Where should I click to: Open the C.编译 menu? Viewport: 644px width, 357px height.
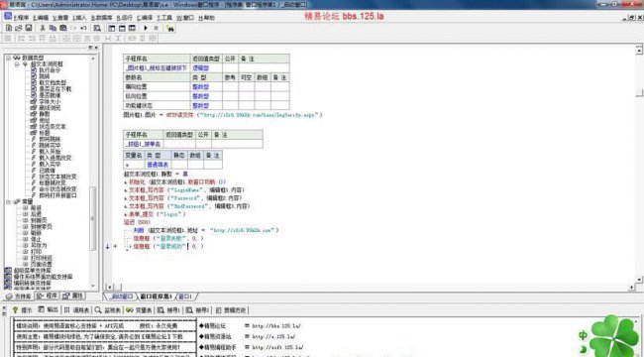pos(145,18)
